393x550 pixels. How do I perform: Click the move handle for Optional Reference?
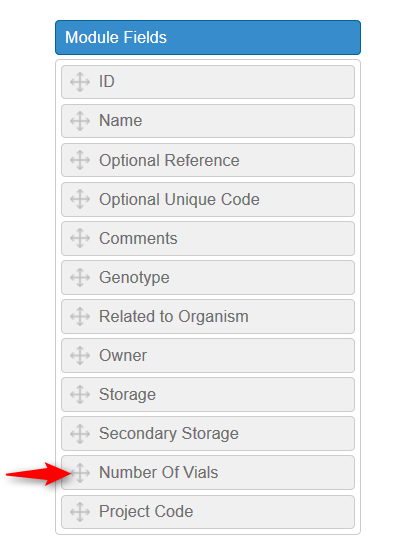pyautogui.click(x=80, y=160)
